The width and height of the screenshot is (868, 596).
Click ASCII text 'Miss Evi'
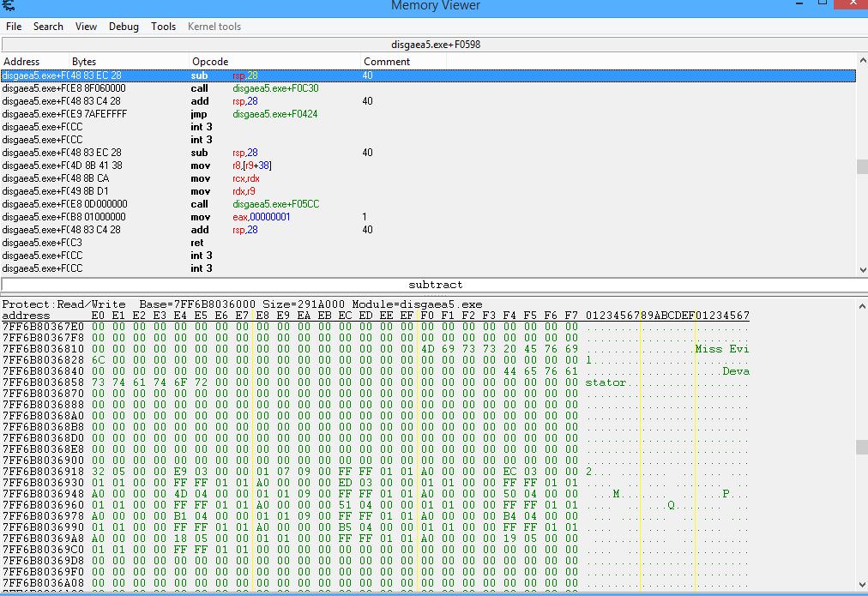[722, 349]
